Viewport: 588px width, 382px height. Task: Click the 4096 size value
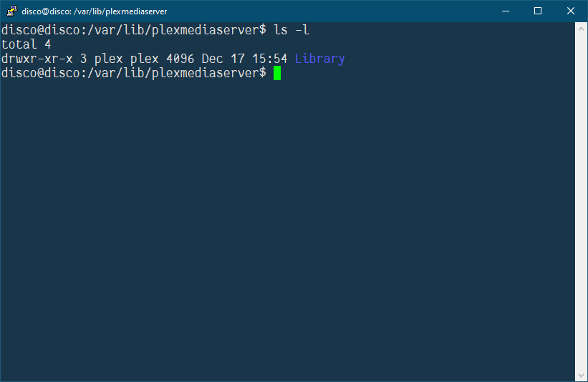click(x=180, y=59)
